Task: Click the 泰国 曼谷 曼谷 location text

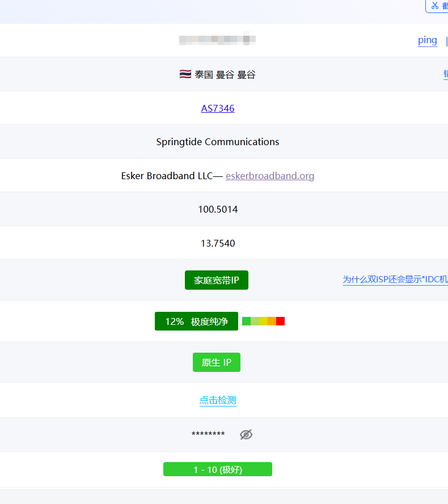Action: [225, 74]
